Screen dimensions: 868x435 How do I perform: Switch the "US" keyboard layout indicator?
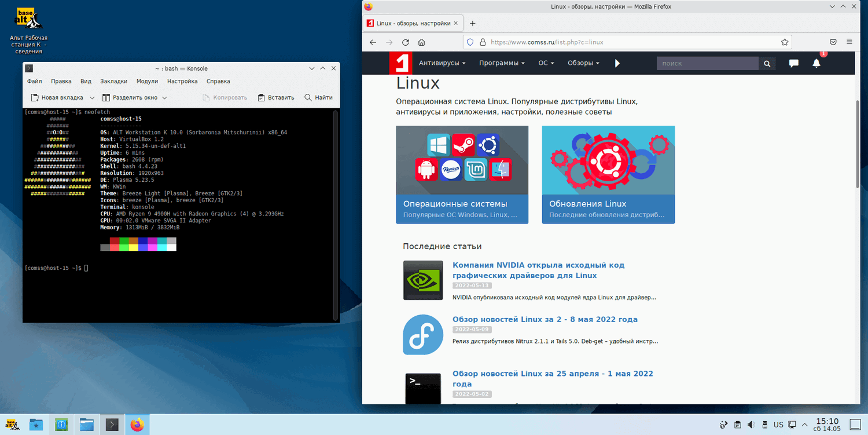pyautogui.click(x=778, y=425)
